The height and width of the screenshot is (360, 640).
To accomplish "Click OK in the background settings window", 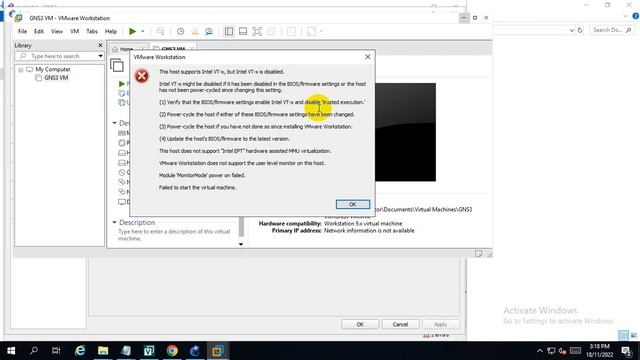I will [x=360, y=324].
